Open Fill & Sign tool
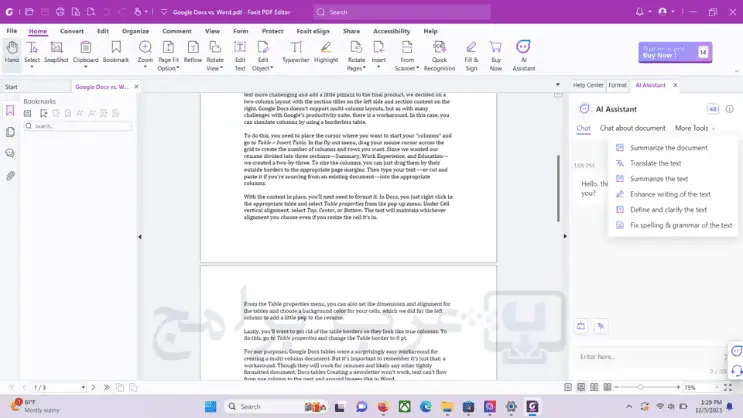Viewport: 743px width, 418px height. click(x=471, y=55)
